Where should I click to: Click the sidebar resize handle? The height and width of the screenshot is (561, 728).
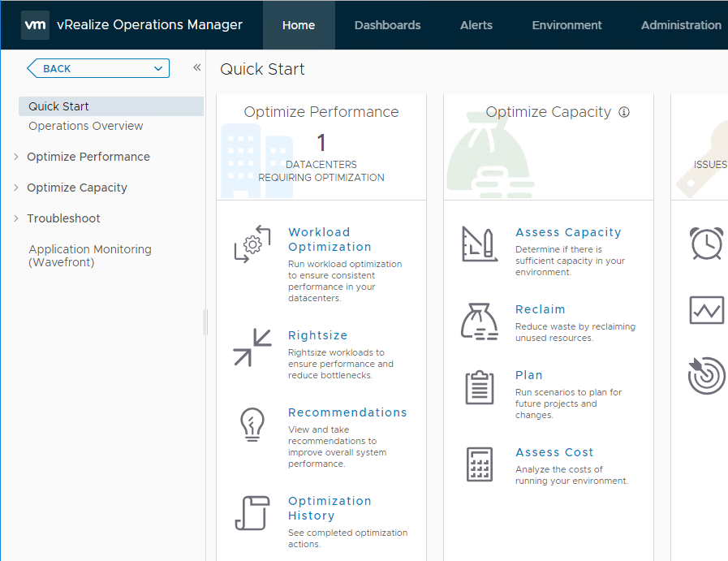click(205, 322)
